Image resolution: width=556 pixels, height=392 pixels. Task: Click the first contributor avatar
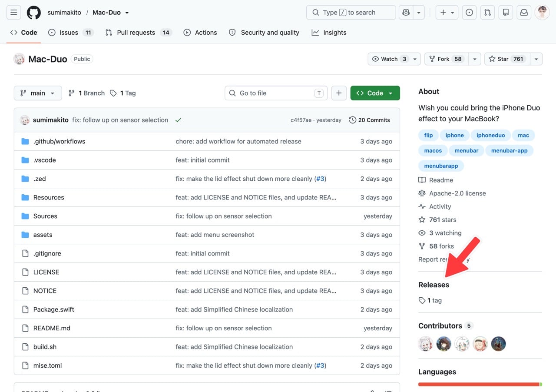(426, 344)
